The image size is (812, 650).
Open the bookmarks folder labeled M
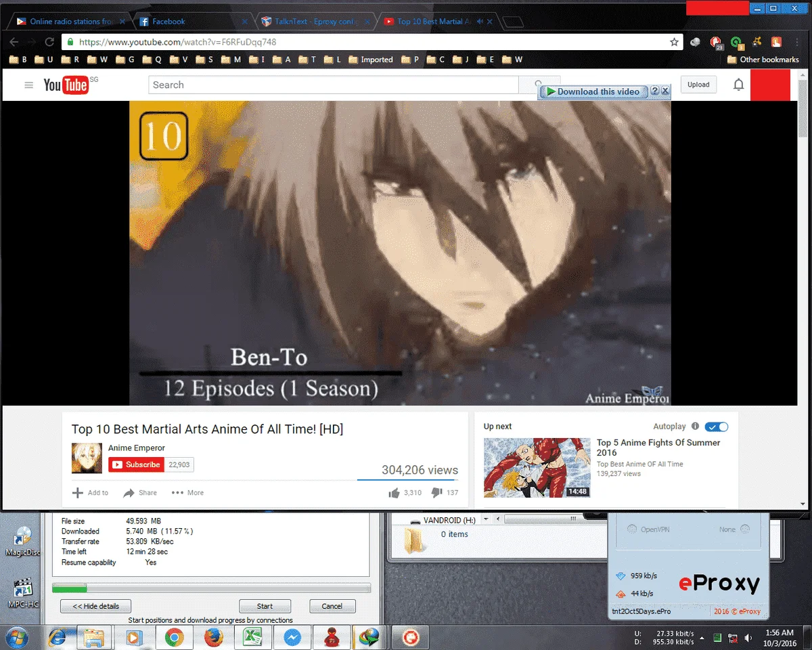pyautogui.click(x=230, y=60)
